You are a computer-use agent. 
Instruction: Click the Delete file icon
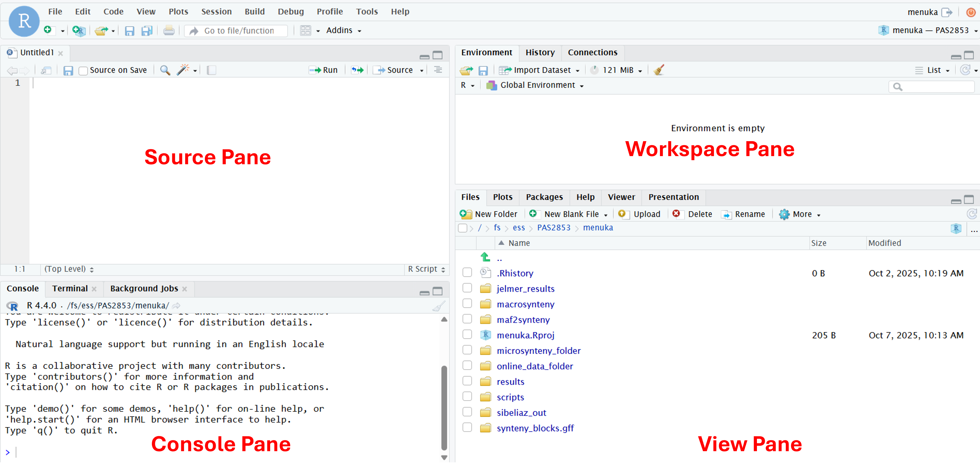[x=676, y=214]
